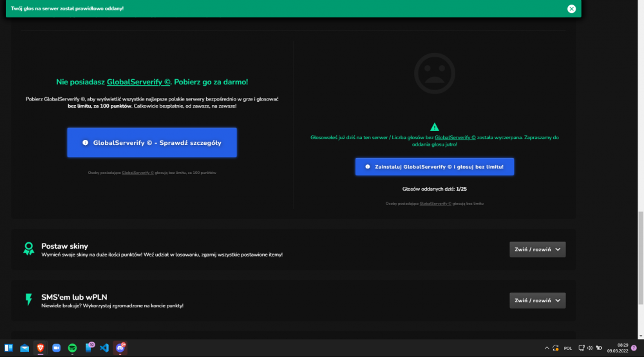Open Spotify from the taskbar
Viewport: 644px width, 357px height.
(x=72, y=348)
